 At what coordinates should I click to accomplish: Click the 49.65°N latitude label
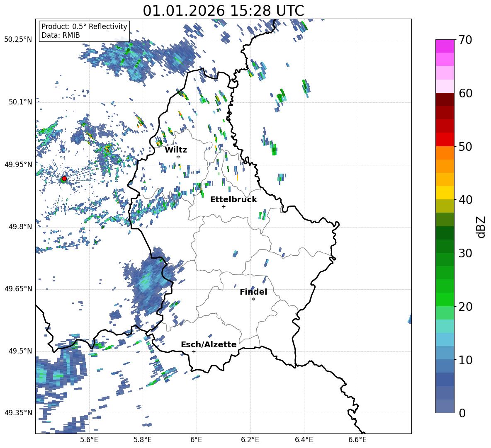[x=18, y=289]
